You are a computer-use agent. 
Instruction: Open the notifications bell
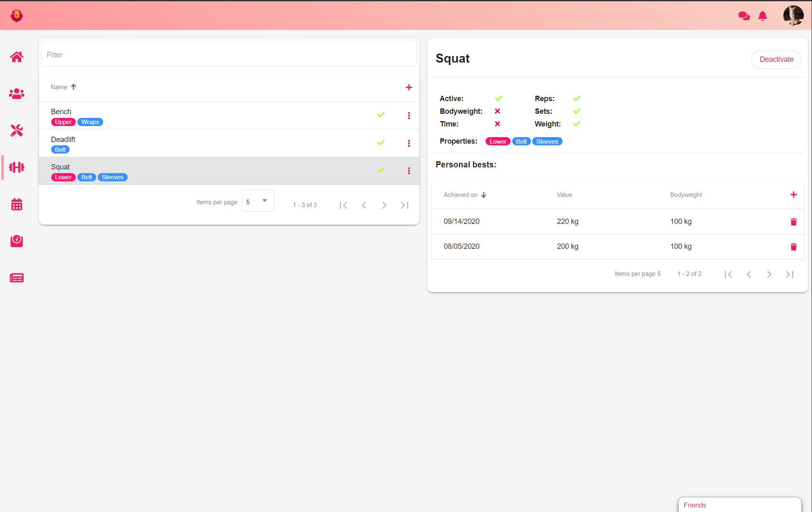point(763,16)
